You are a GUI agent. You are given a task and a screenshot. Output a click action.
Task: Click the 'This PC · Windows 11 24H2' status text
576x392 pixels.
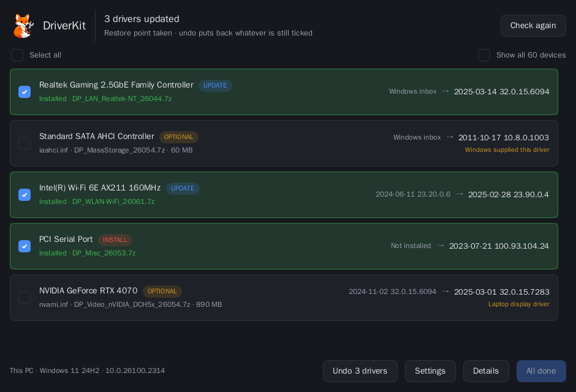(87, 371)
